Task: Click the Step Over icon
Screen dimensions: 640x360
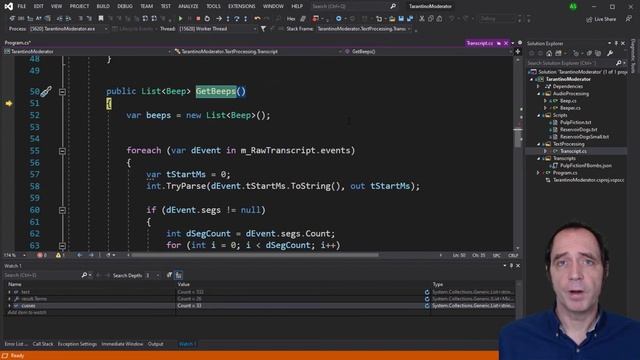Action: pos(237,19)
